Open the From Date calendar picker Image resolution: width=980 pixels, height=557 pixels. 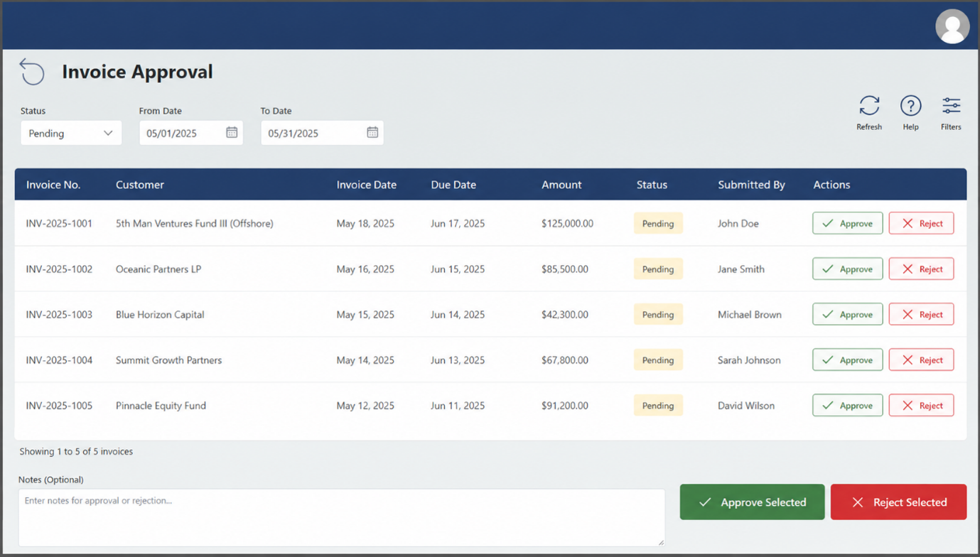232,133
